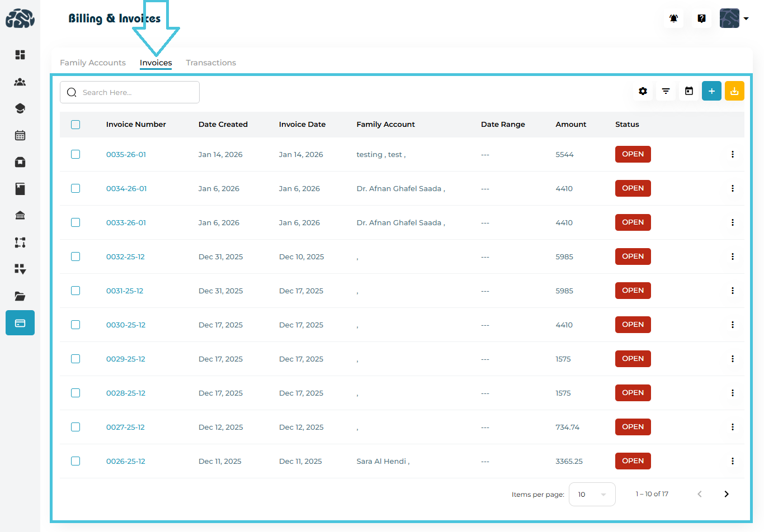Open the graduation cap sidebar icon
Screen dimensions: 764x532
(x=20, y=108)
